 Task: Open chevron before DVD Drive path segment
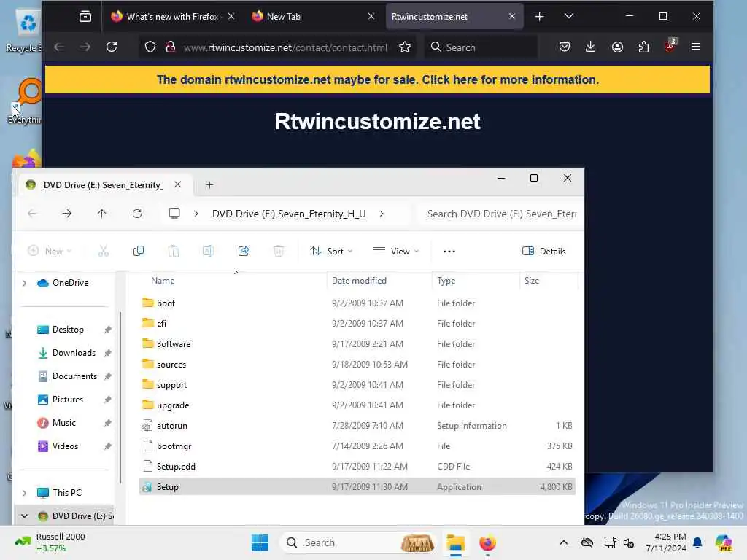[196, 214]
